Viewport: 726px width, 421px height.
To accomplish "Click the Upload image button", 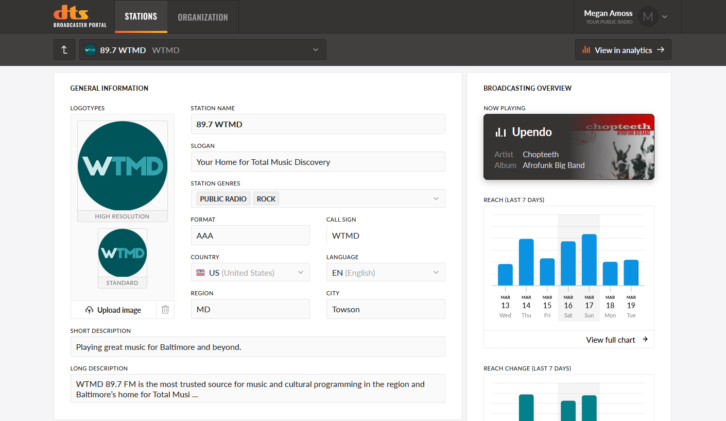I will [x=113, y=310].
